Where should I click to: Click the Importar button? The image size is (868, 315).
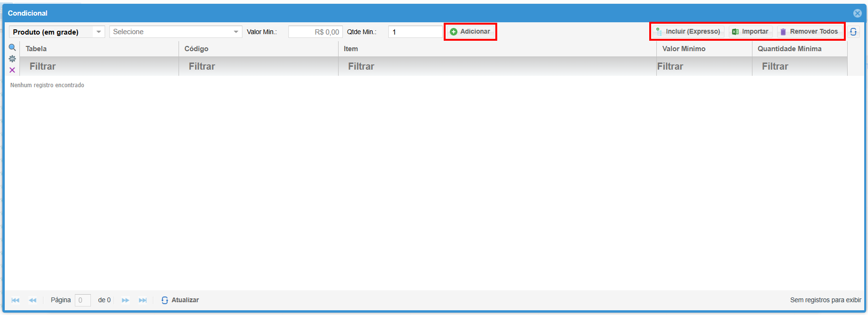pyautogui.click(x=750, y=32)
